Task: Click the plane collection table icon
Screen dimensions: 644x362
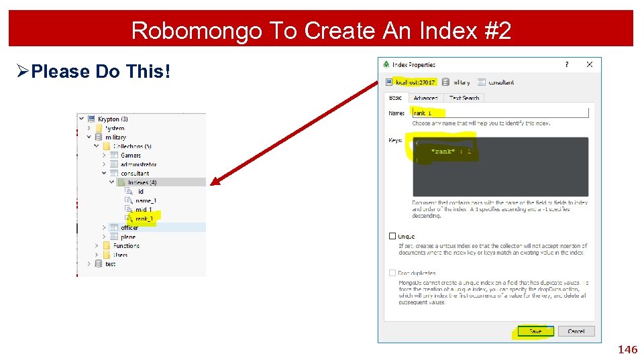Action: 114,237
